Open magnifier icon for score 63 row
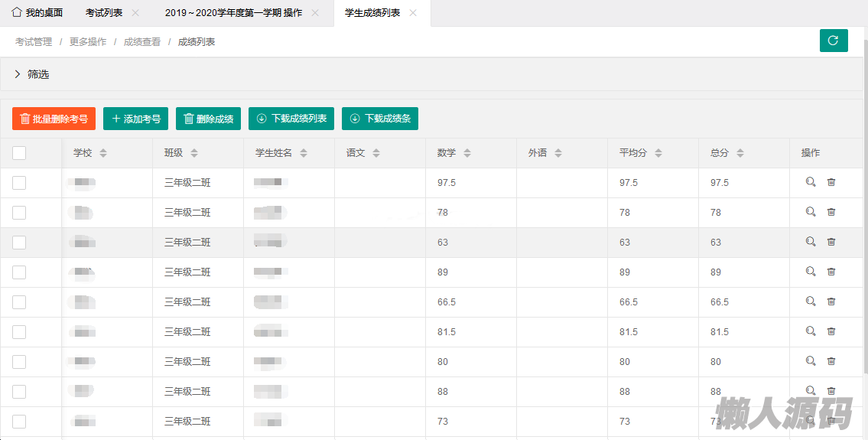The width and height of the screenshot is (868, 440). point(811,242)
